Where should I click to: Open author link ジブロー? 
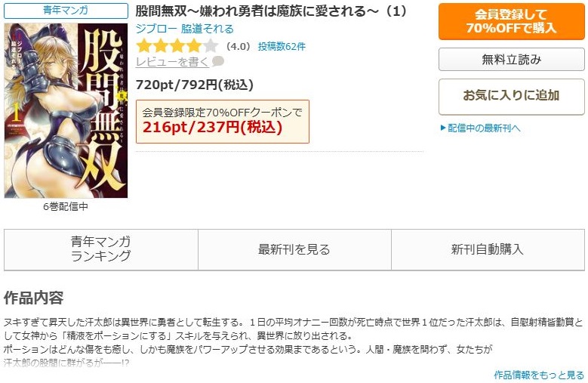point(156,29)
